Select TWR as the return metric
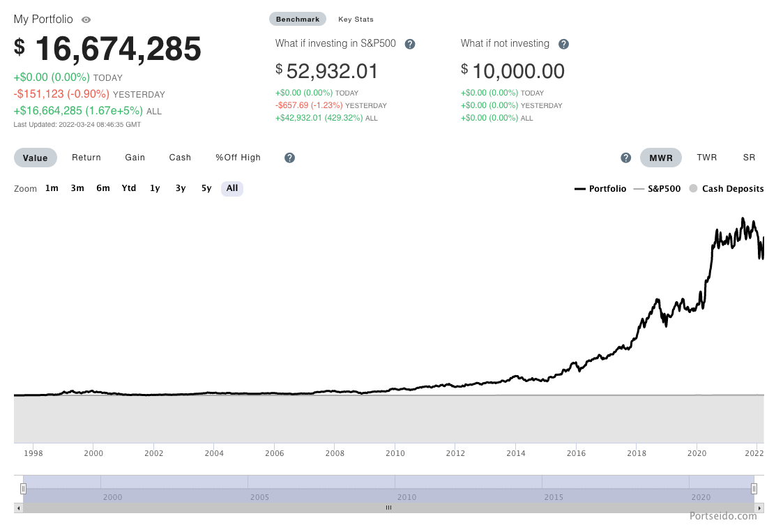This screenshot has width=783, height=532. tap(707, 158)
